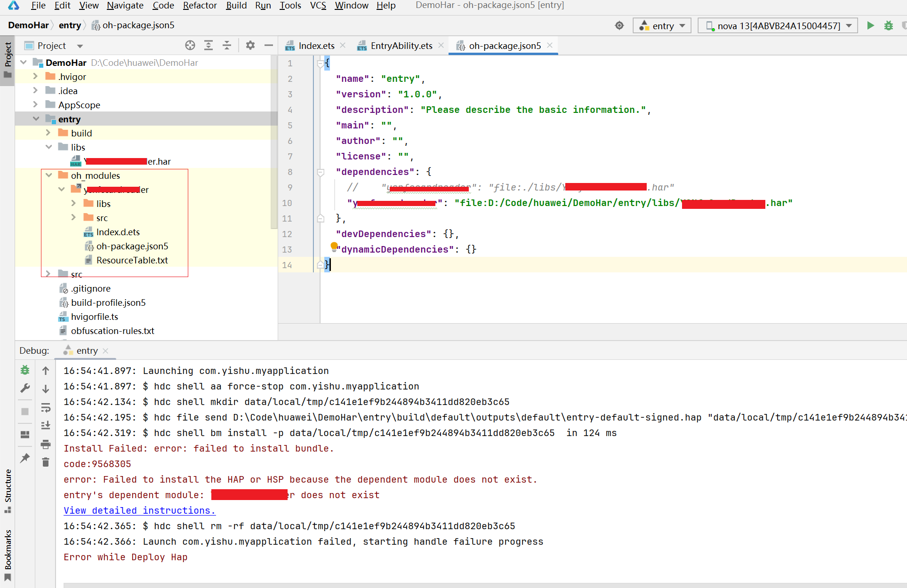
Task: Click entry breadcrumb in navigation bar
Action: coord(70,25)
